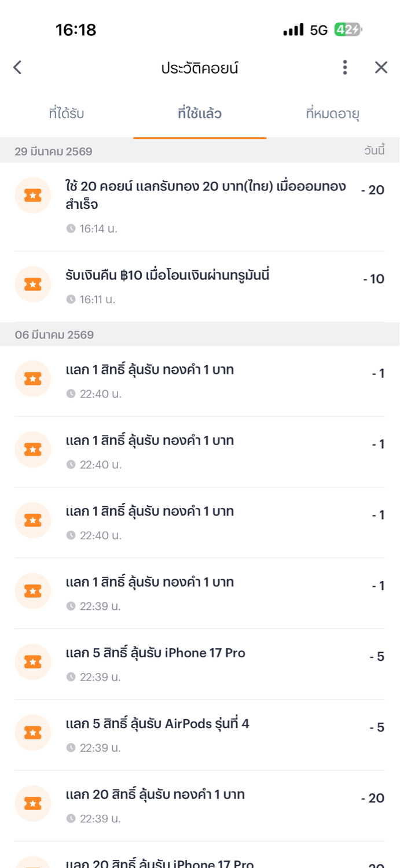Tap the 06 มีนาคม 2569 date header
The image size is (400, 868).
point(54,335)
